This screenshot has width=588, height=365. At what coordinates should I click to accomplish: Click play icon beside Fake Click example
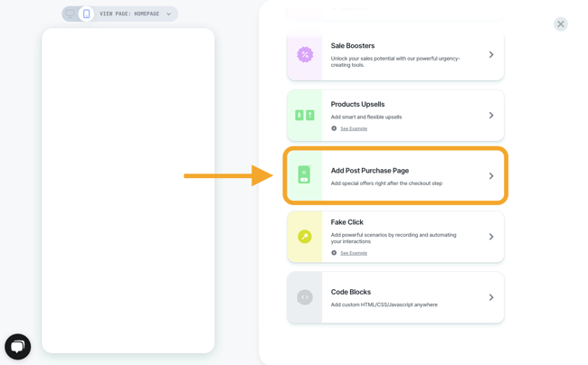[334, 253]
